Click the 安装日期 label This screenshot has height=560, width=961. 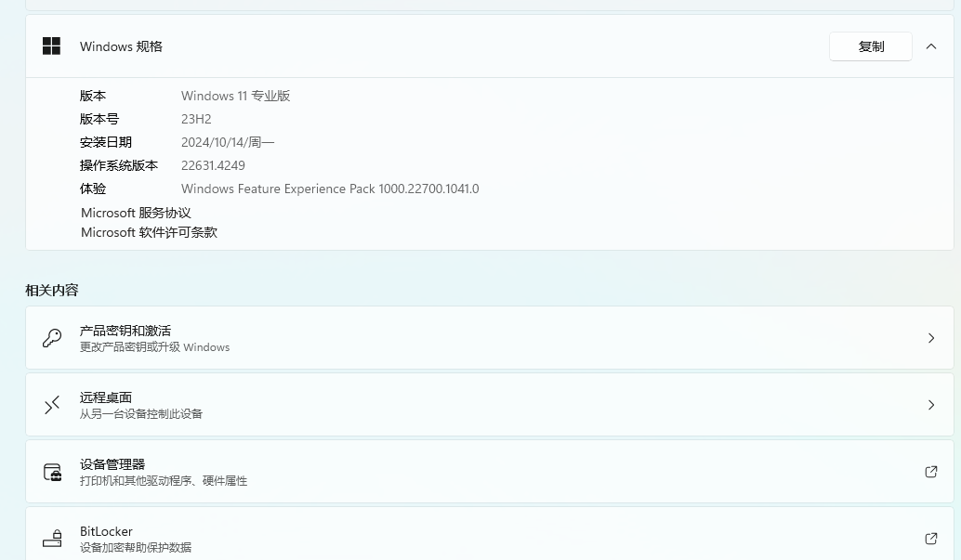point(105,142)
